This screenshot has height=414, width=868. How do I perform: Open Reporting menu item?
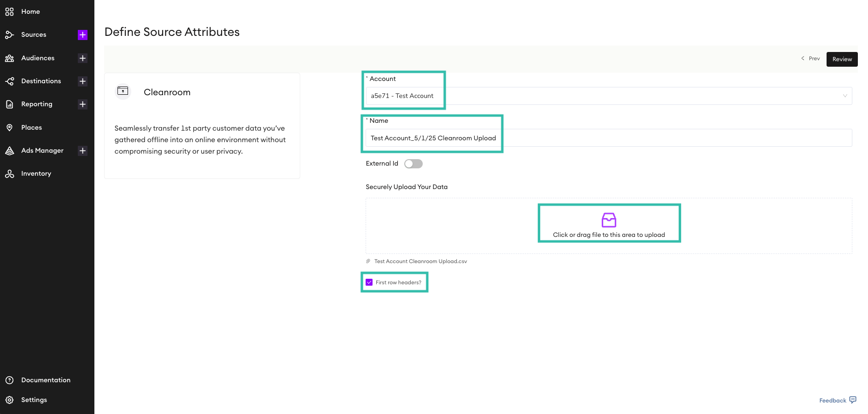(x=37, y=104)
